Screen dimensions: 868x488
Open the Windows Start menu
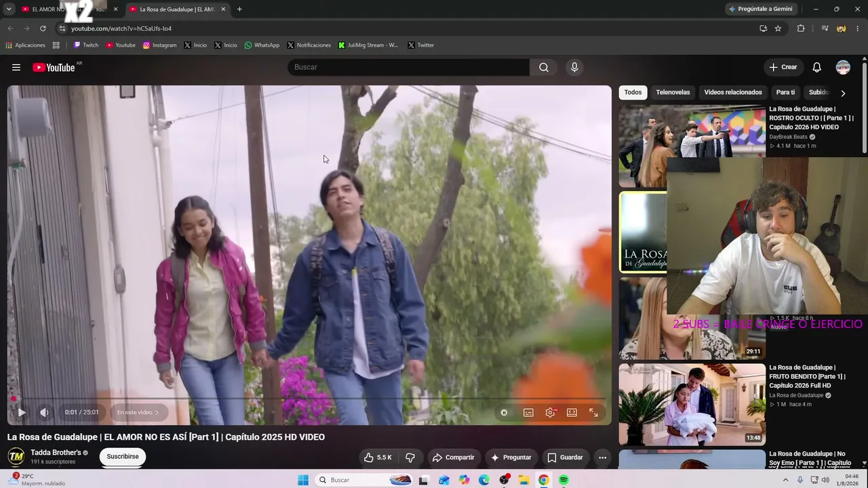coord(303,480)
